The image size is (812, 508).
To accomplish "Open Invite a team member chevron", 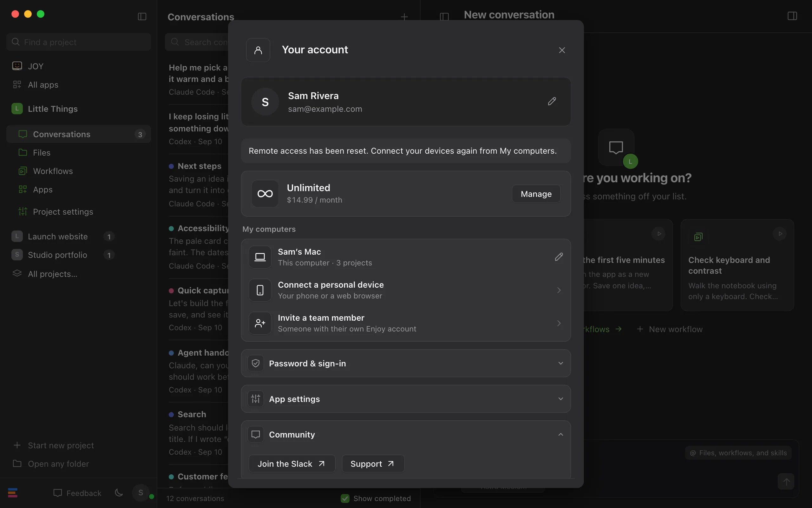I will coord(559,323).
